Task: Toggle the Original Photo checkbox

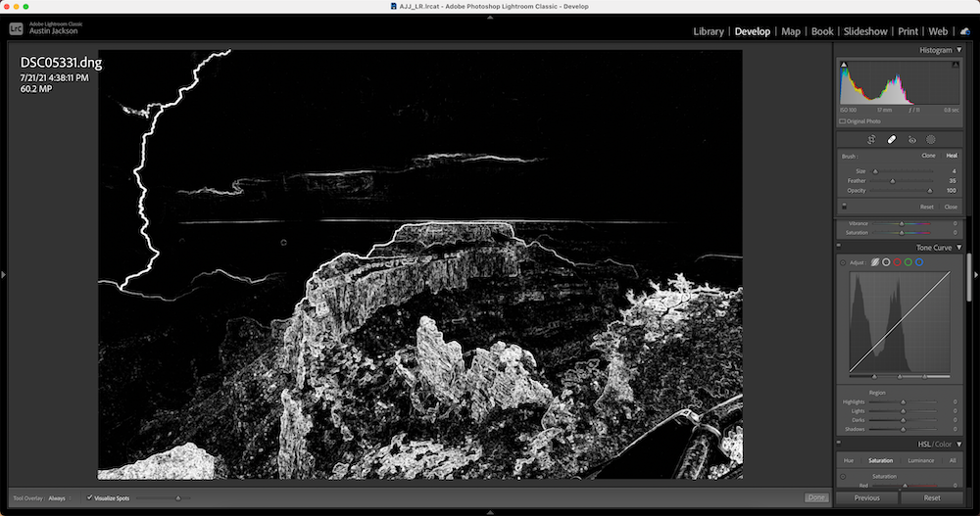Action: tap(843, 121)
